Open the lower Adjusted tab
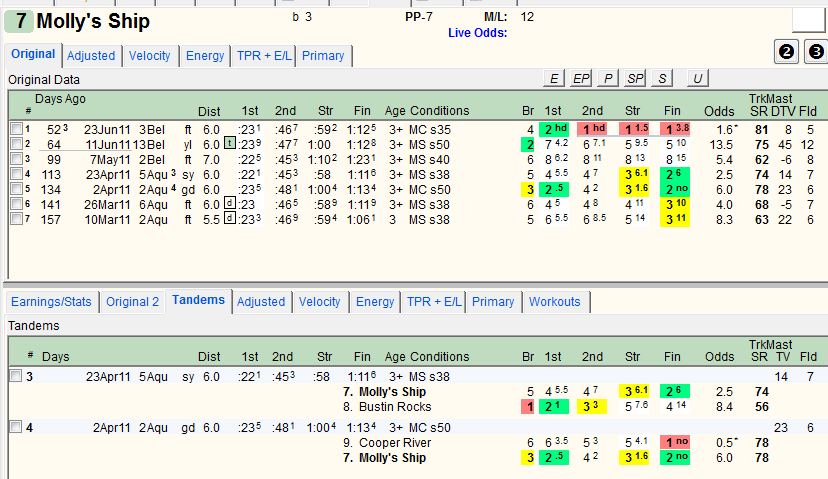Image resolution: width=828 pixels, height=479 pixels. 261,302
